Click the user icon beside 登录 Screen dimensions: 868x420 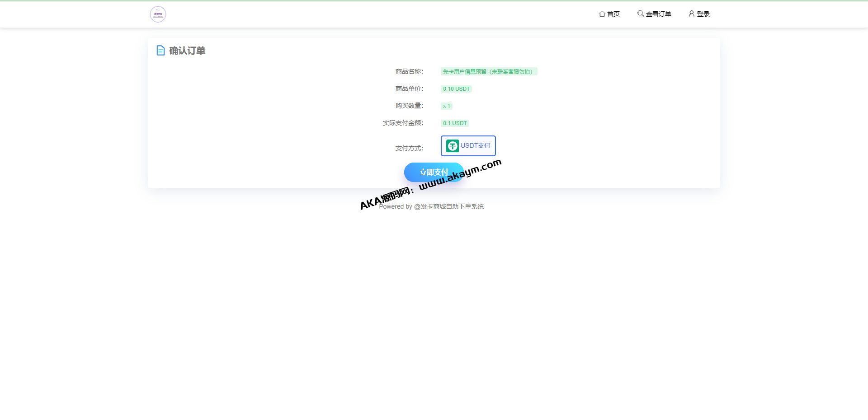click(691, 14)
